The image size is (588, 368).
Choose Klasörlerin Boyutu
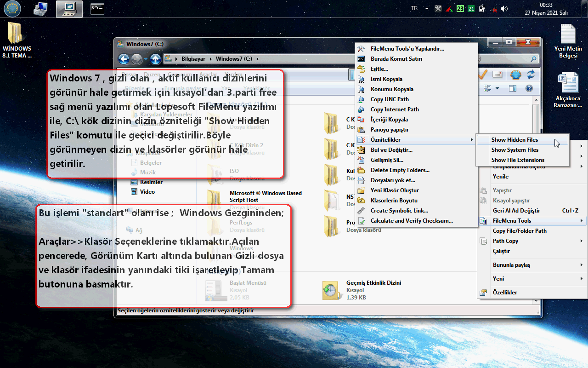point(416,201)
